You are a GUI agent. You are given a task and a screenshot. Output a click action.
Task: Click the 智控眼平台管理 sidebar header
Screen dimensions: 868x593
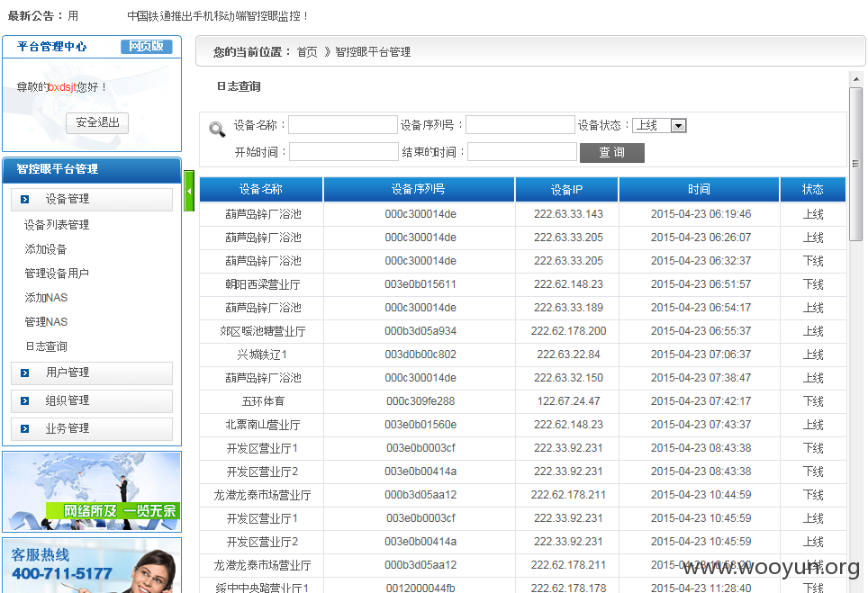click(x=92, y=169)
